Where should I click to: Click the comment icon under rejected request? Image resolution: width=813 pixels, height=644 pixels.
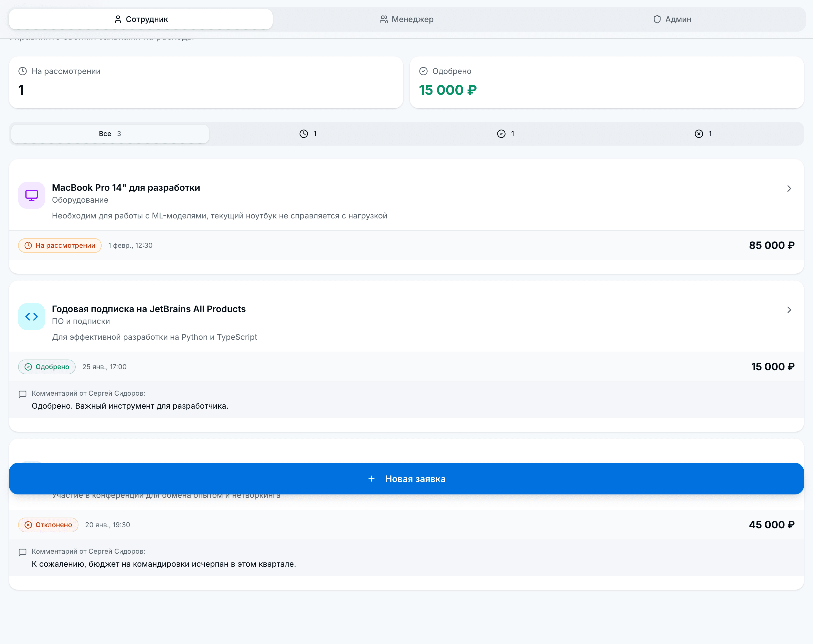[23, 552]
